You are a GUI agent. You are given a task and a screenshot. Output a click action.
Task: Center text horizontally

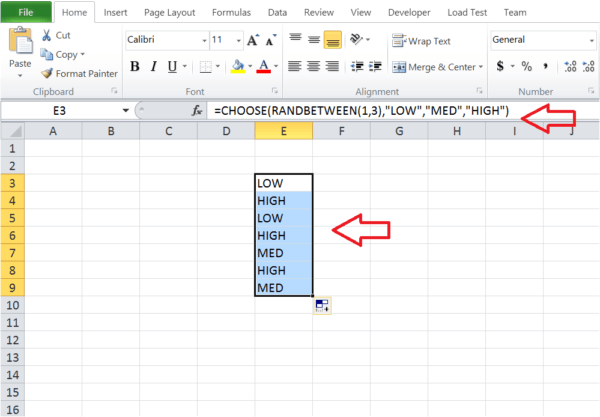(x=313, y=67)
